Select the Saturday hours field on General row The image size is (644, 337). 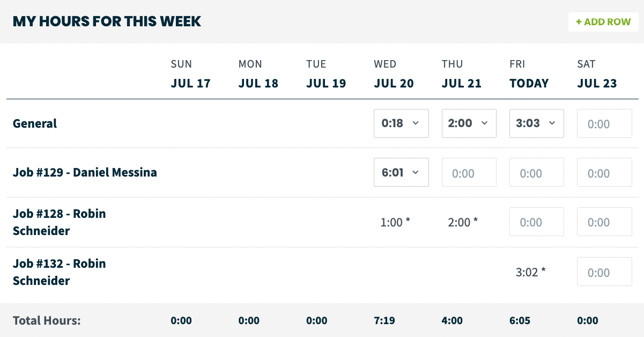[x=604, y=123]
